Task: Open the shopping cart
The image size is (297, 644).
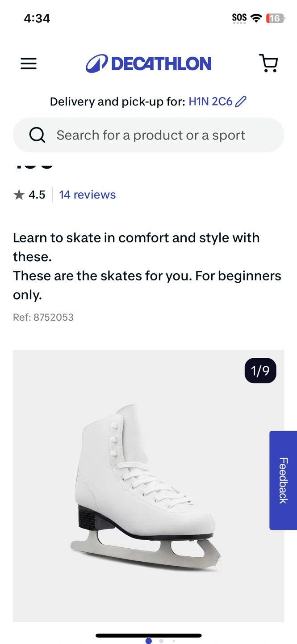Action: (268, 64)
